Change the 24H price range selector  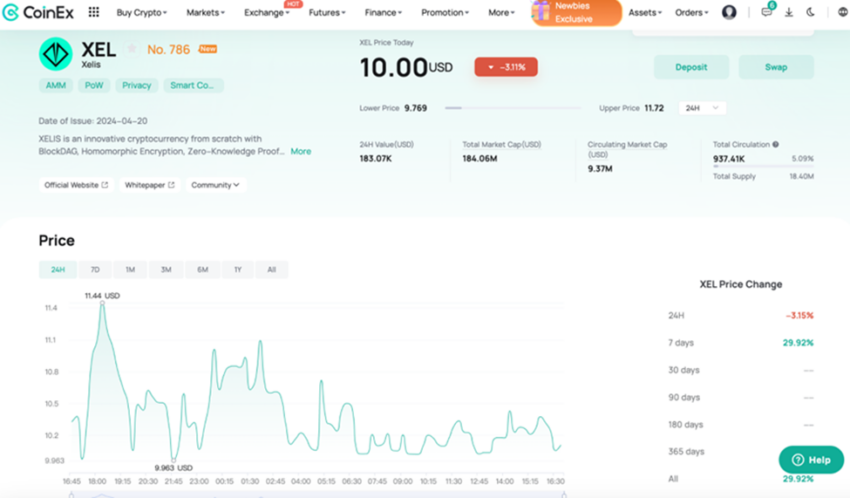[x=702, y=108]
